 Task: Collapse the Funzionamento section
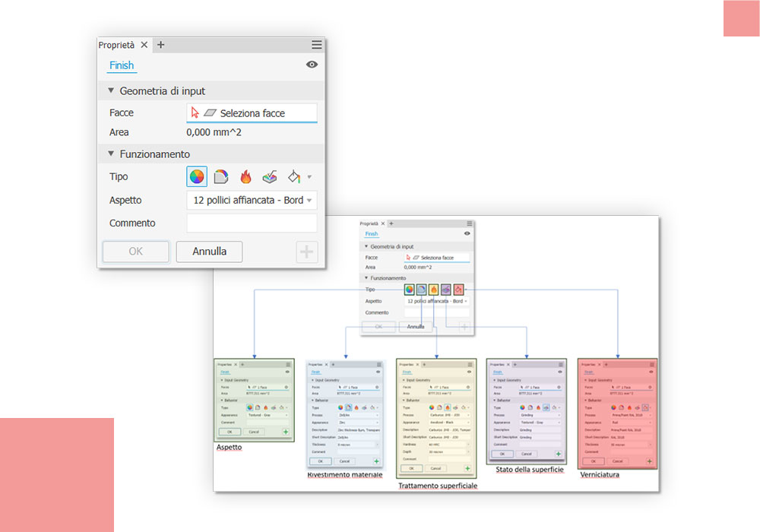(x=112, y=154)
